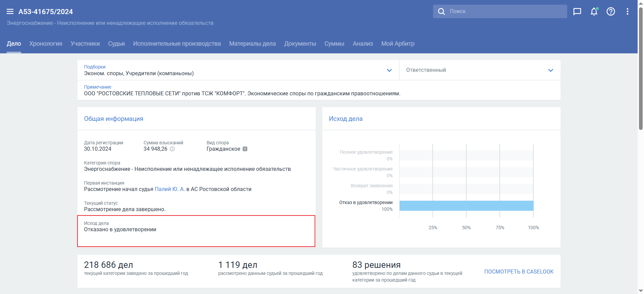Go to the Материалы дела tab
The image size is (644, 294).
(252, 44)
